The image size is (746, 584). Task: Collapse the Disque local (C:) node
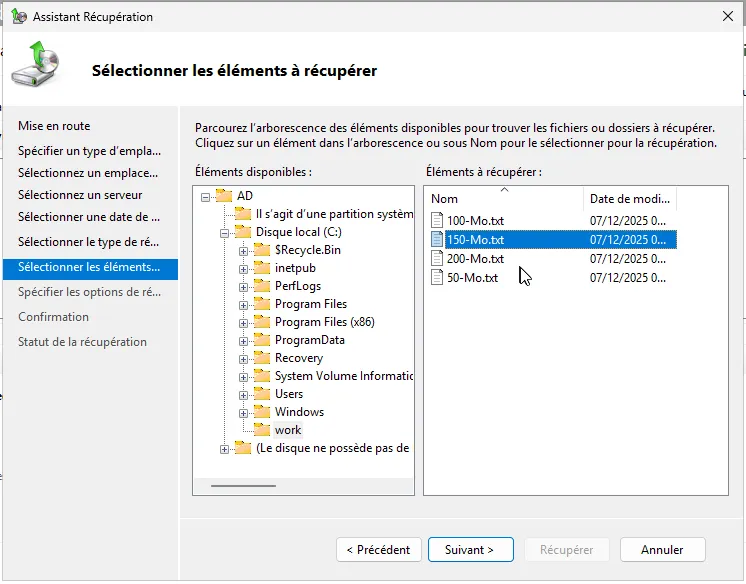[x=224, y=232]
